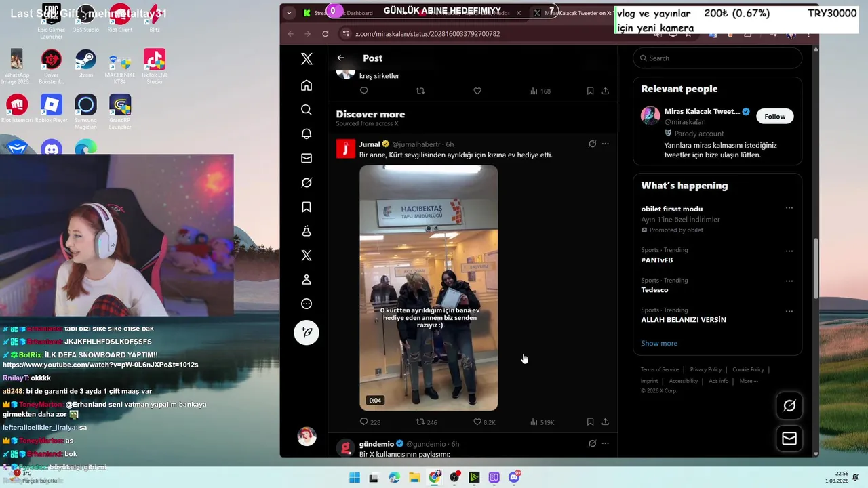Open Grok icon in X sidebar

coord(307,182)
